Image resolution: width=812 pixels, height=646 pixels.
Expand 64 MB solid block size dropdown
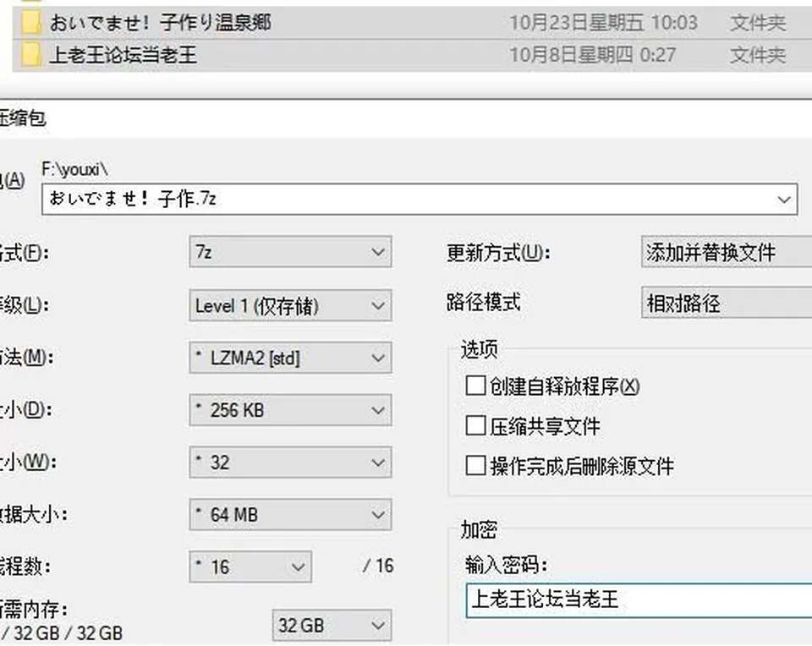point(290,515)
